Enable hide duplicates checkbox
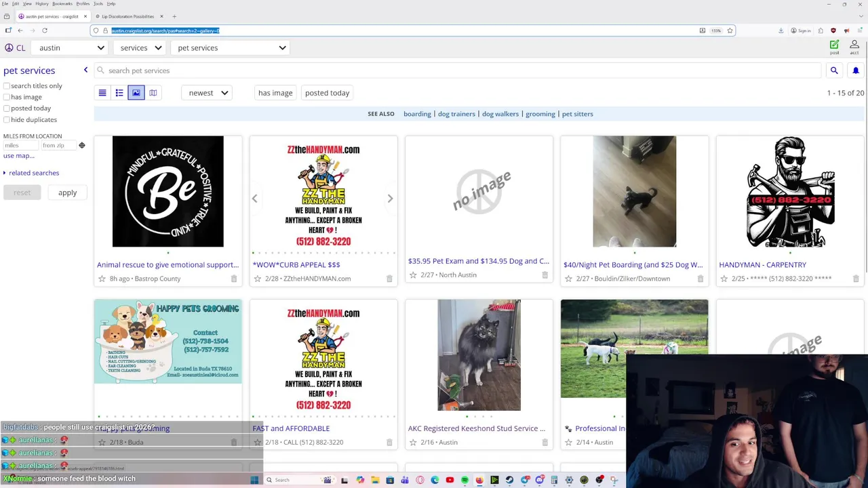The width and height of the screenshot is (868, 488). [7, 120]
